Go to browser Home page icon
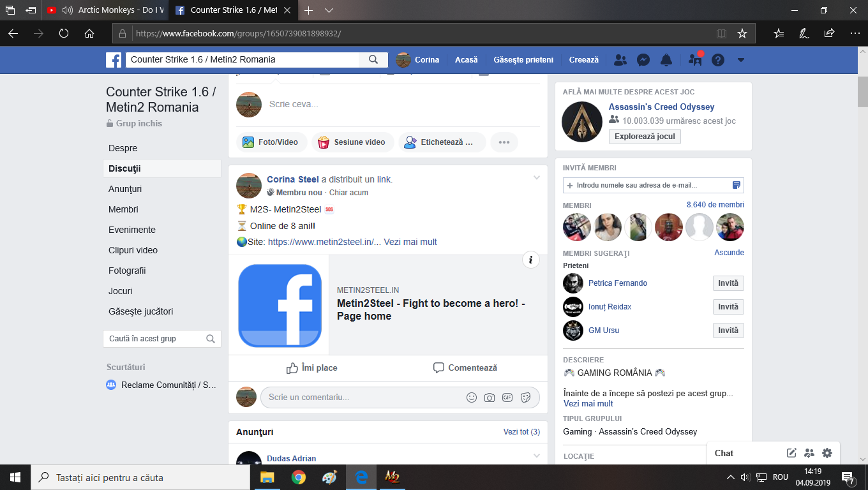Viewport: 868px width, 490px height. [x=89, y=34]
